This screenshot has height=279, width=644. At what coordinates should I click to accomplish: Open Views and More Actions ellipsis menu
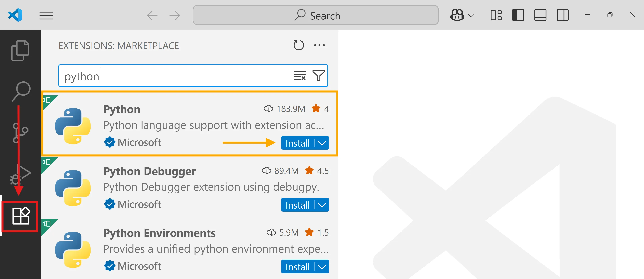point(319,45)
